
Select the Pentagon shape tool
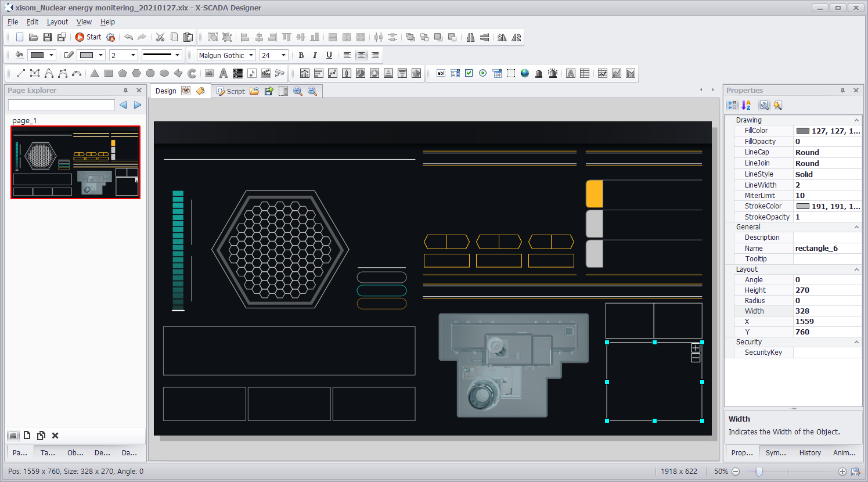(123, 73)
